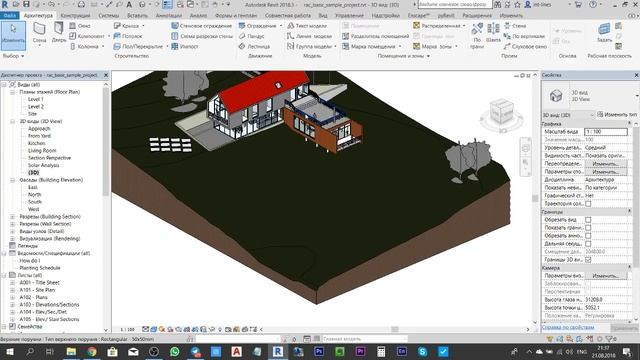Click Изменить тип button in Properties
Image resolution: width=640 pixels, height=360 pixels.
coord(617,115)
